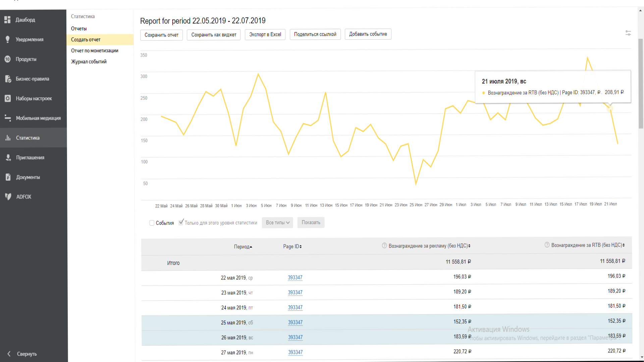Click the Dashboard grid icon in sidebar
This screenshot has height=362, width=644.
(x=7, y=20)
